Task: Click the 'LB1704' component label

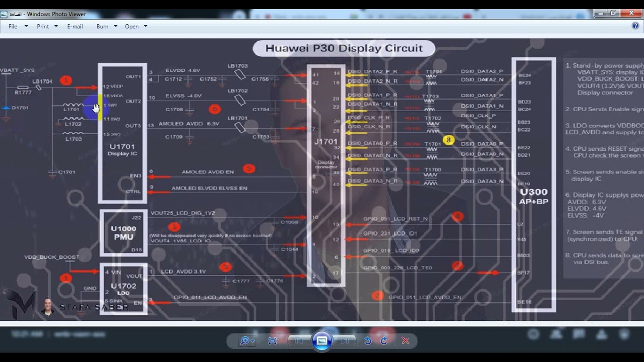Action: (42, 81)
